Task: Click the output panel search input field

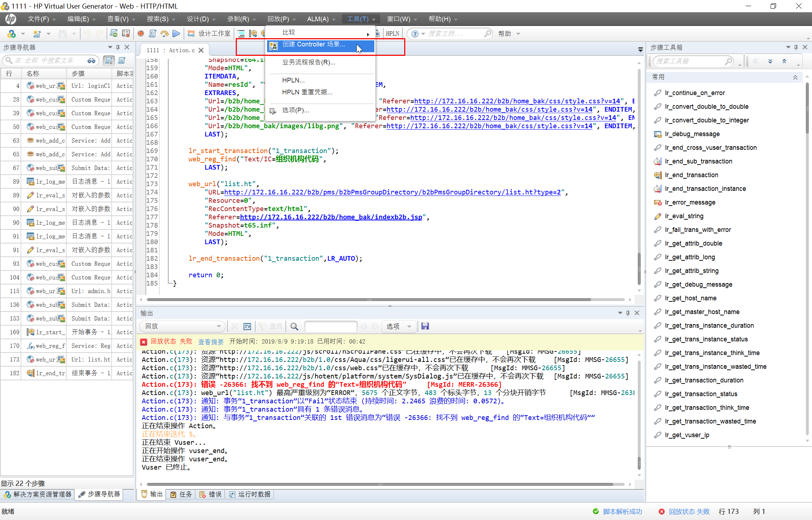Action: click(330, 326)
